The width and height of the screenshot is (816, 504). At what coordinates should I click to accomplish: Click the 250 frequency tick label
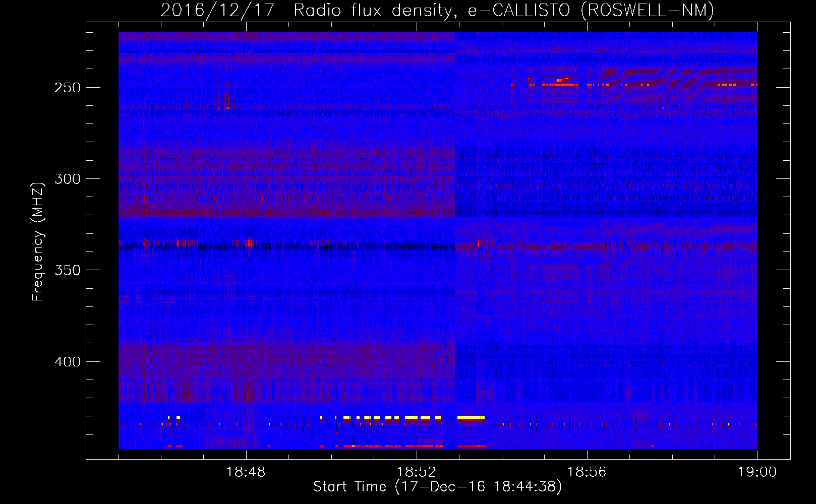[68, 88]
